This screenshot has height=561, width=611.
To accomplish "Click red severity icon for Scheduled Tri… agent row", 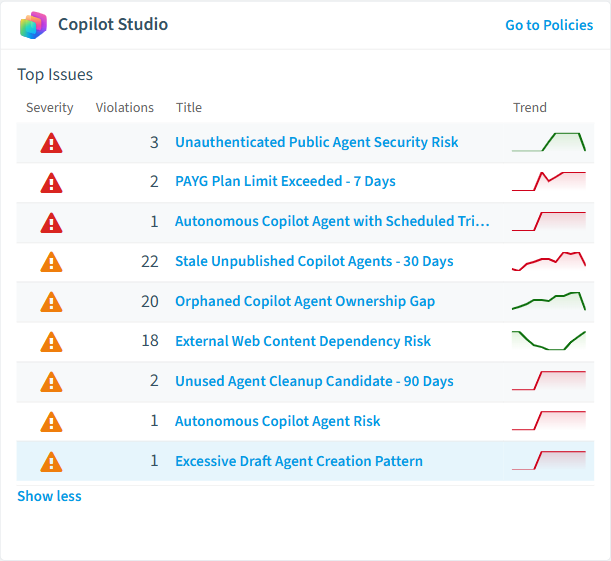I will [51, 223].
